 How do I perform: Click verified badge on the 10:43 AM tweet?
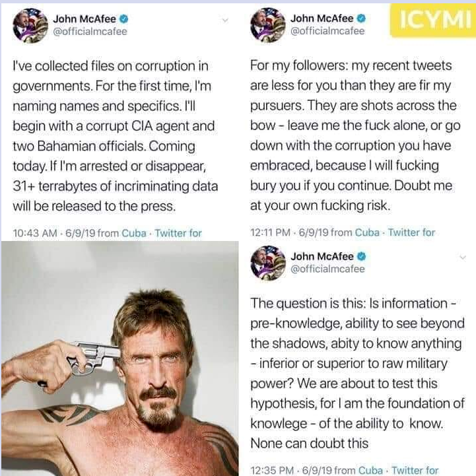point(123,19)
